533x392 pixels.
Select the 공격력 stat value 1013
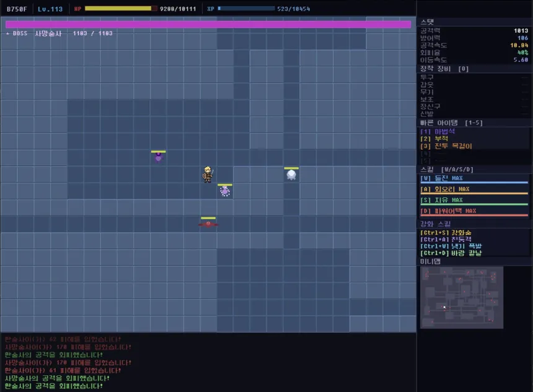(x=521, y=30)
